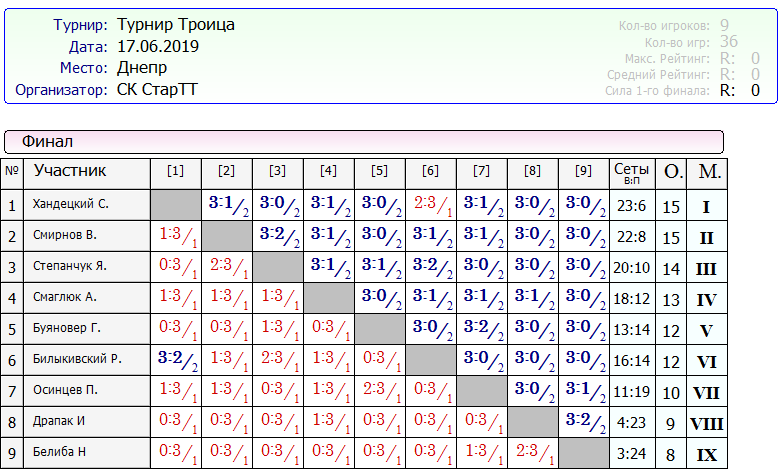782x469 pixels.
Task: Click the sets total 11:19
Action: click(631, 392)
